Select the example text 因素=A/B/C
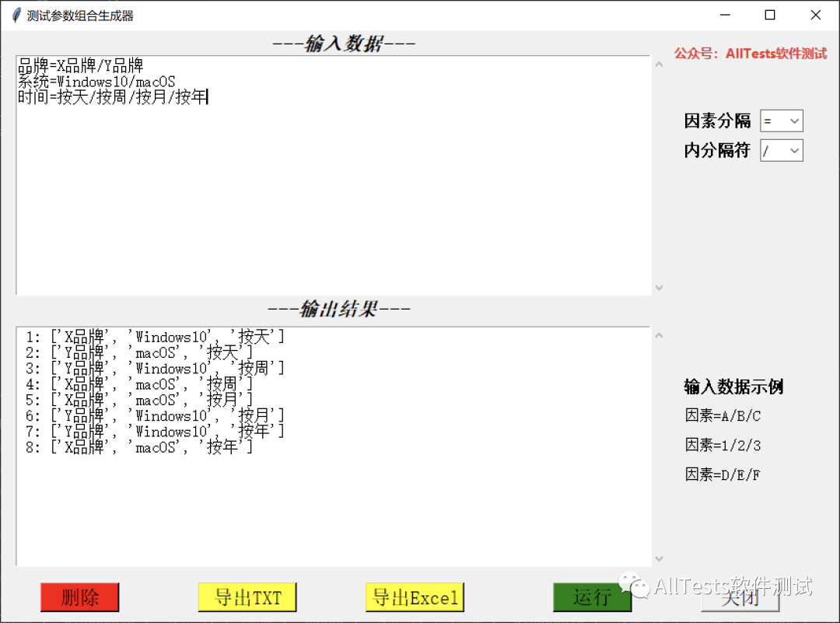Viewport: 840px width, 623px height. coord(723,416)
